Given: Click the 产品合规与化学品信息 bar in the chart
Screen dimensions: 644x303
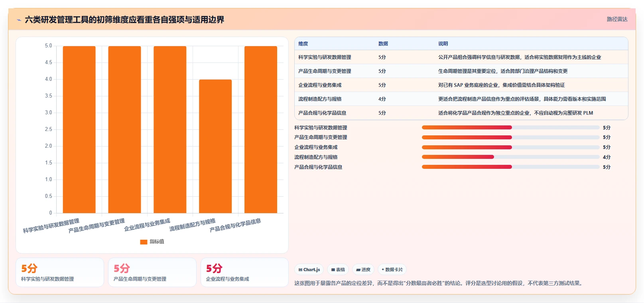Looking at the screenshot, I should [261, 129].
